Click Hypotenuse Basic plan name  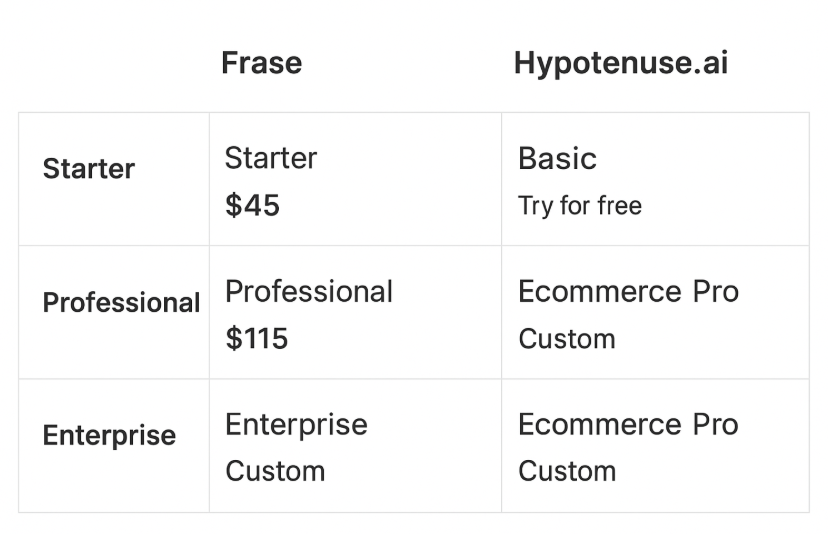[557, 158]
